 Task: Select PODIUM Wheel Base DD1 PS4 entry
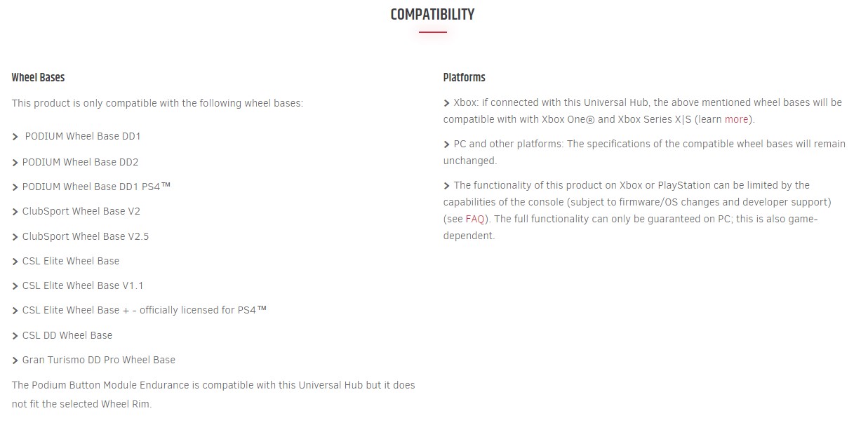point(97,187)
